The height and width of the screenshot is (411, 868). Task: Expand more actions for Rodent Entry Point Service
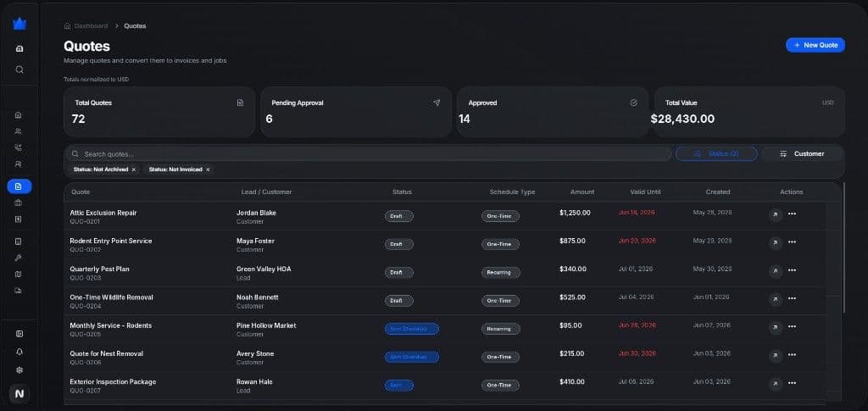pyautogui.click(x=793, y=242)
